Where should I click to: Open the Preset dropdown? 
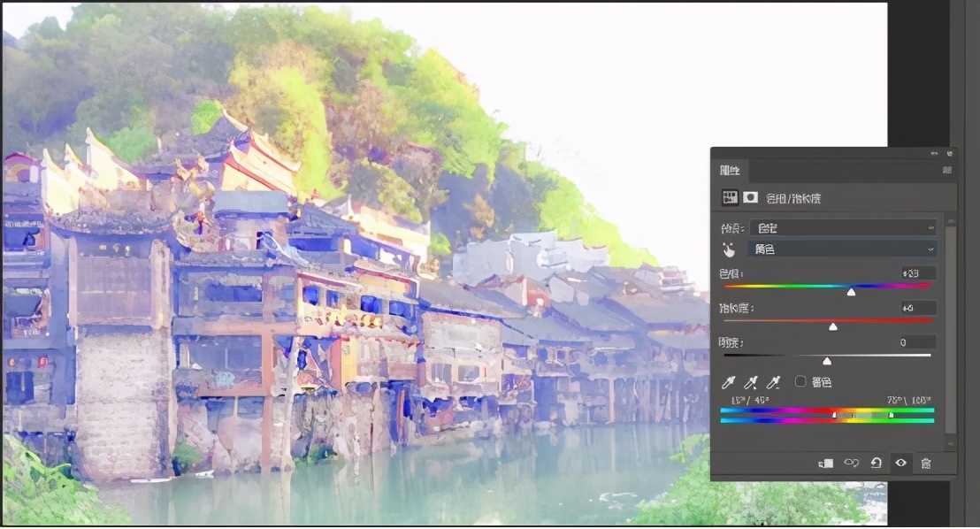842,227
